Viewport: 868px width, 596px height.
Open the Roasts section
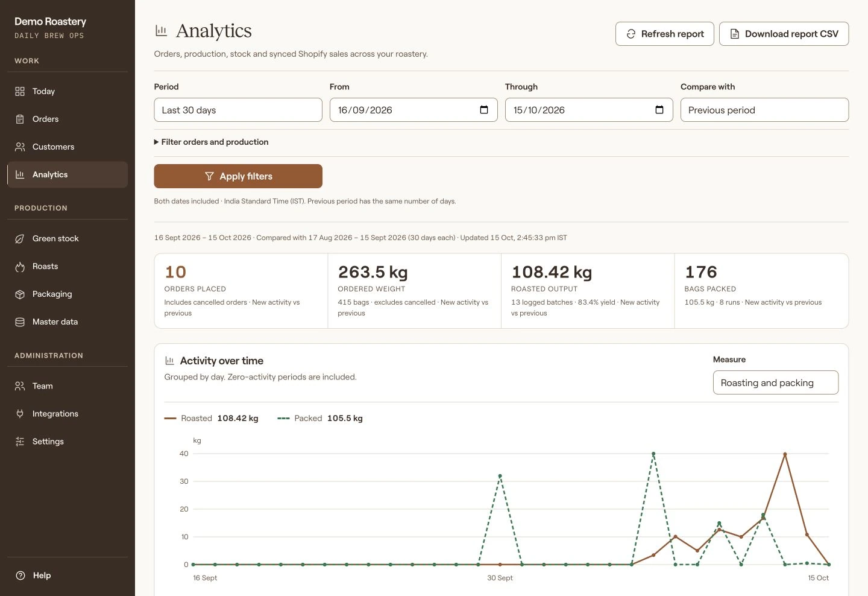(x=68, y=266)
